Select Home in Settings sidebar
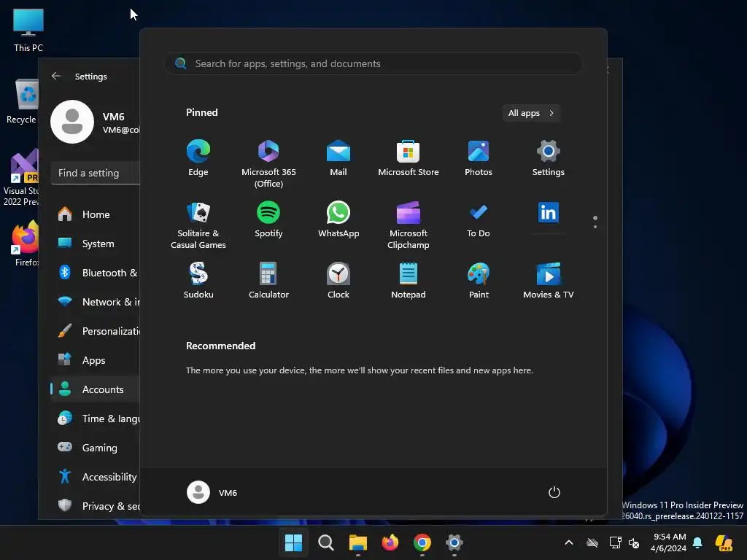The height and width of the screenshot is (560, 747). coord(96,215)
